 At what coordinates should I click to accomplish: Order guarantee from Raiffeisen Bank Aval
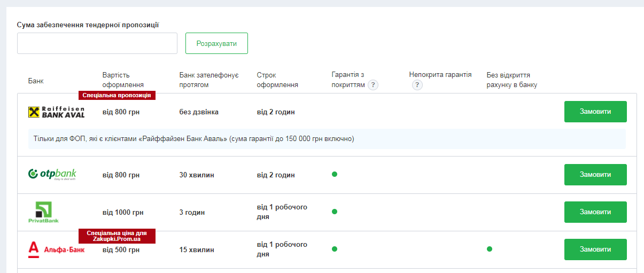(595, 112)
